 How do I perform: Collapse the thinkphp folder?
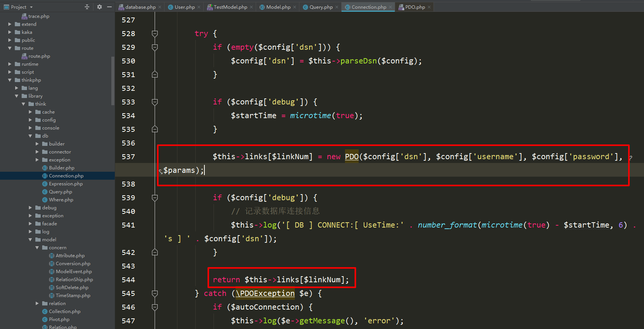click(x=10, y=80)
